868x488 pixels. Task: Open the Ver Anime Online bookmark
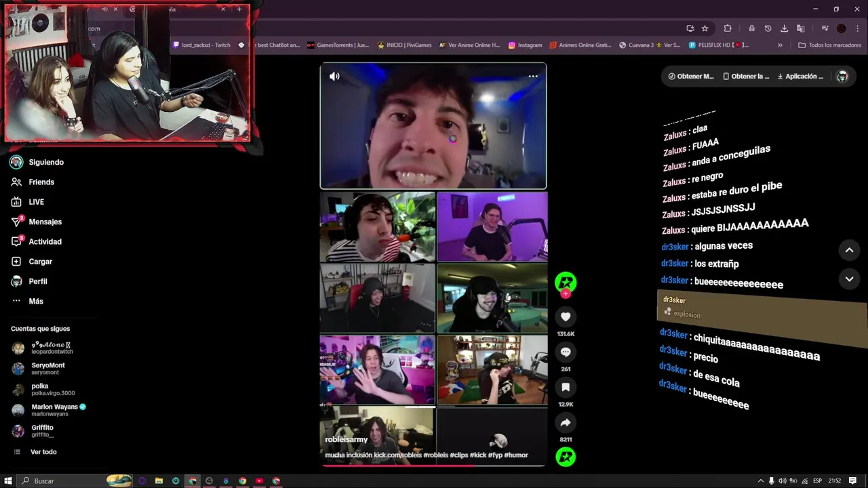pyautogui.click(x=469, y=45)
